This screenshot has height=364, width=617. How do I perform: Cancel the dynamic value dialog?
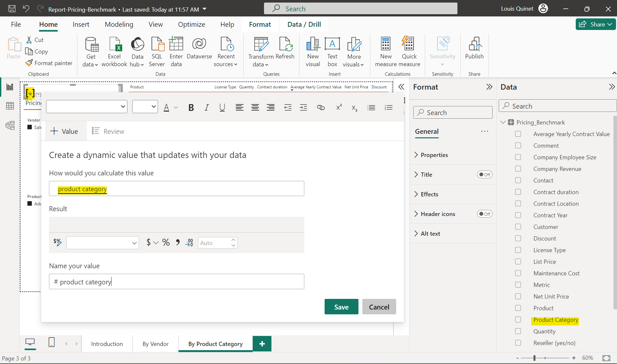click(x=379, y=307)
